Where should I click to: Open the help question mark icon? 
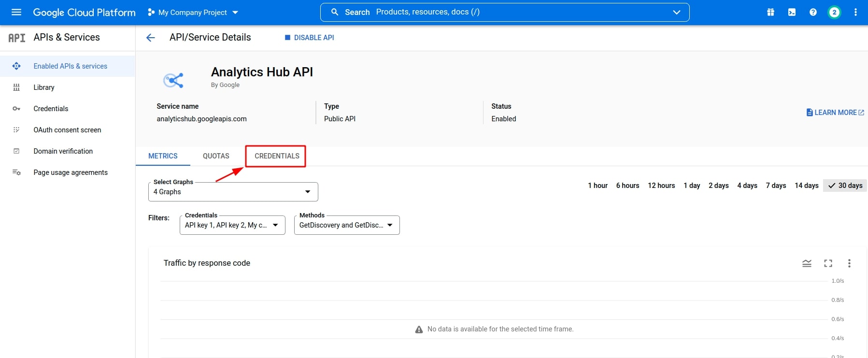click(813, 12)
